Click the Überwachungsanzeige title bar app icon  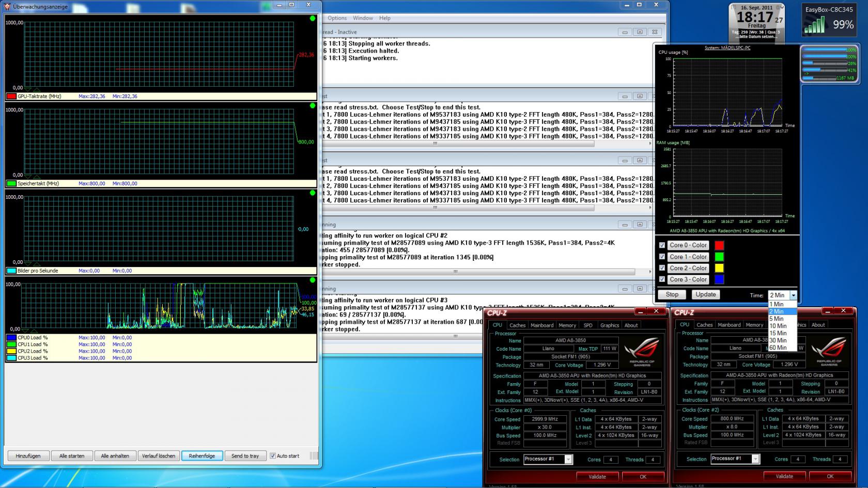(x=7, y=6)
